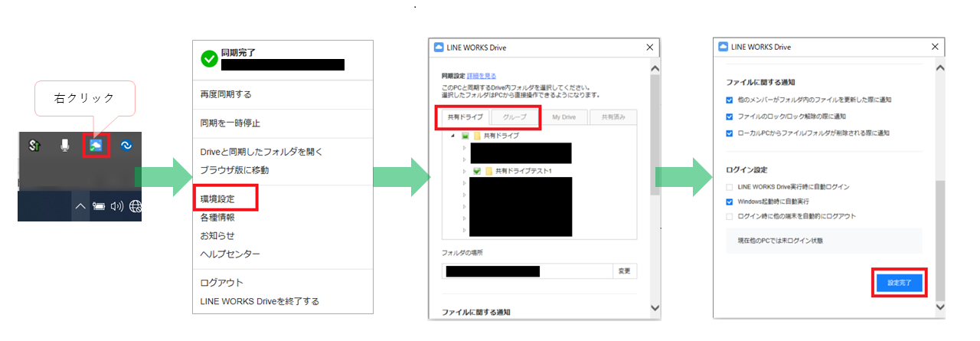The image size is (980, 341).
Task: Click the scrollbar down arrow in sync settings window
Action: [x=655, y=307]
